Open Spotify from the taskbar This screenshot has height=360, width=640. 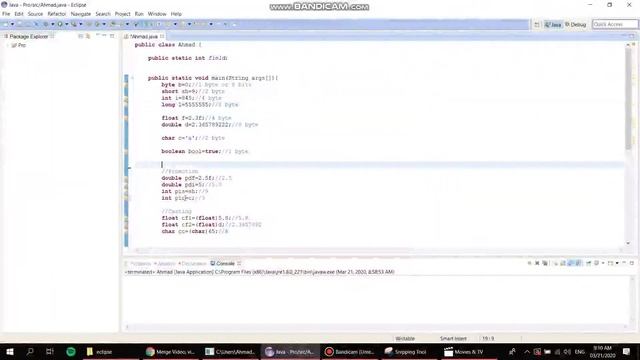(71, 351)
